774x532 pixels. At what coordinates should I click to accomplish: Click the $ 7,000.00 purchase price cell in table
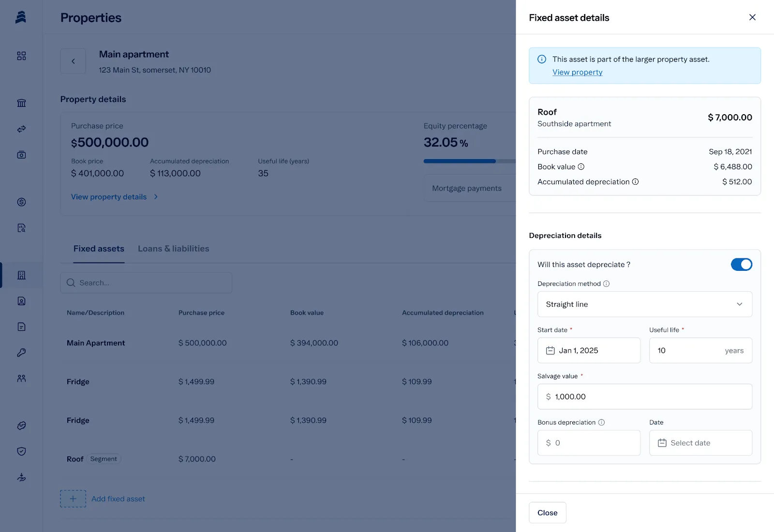(197, 459)
